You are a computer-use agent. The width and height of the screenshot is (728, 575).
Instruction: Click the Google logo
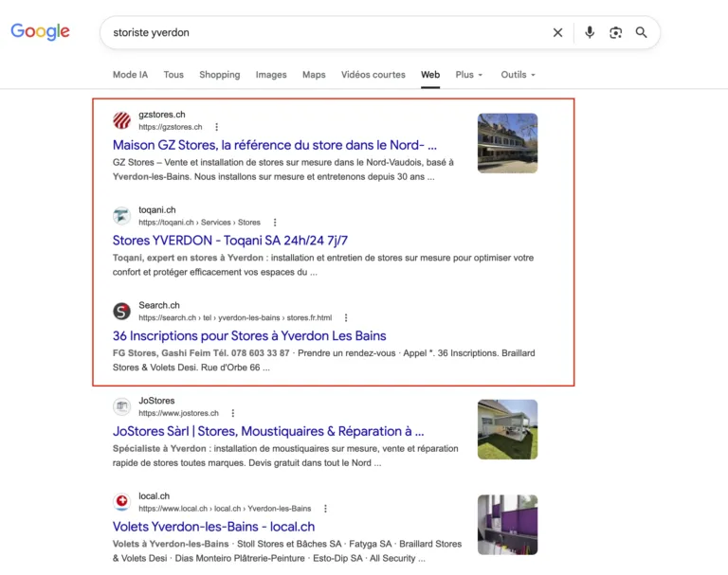pos(40,31)
